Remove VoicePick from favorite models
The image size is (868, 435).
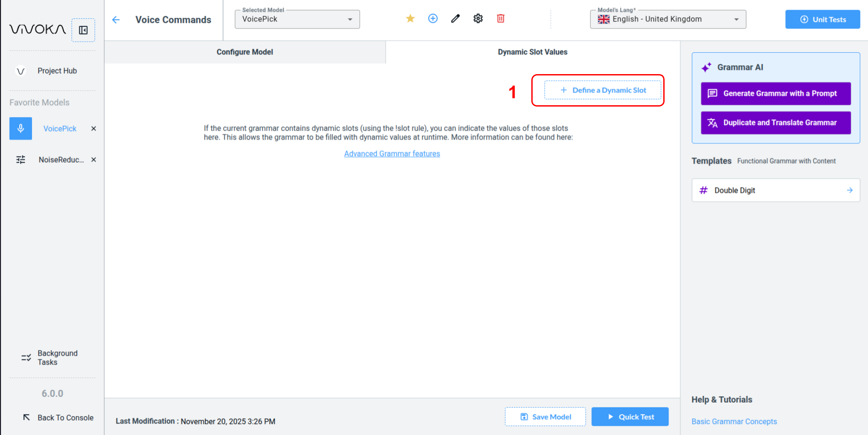93,128
